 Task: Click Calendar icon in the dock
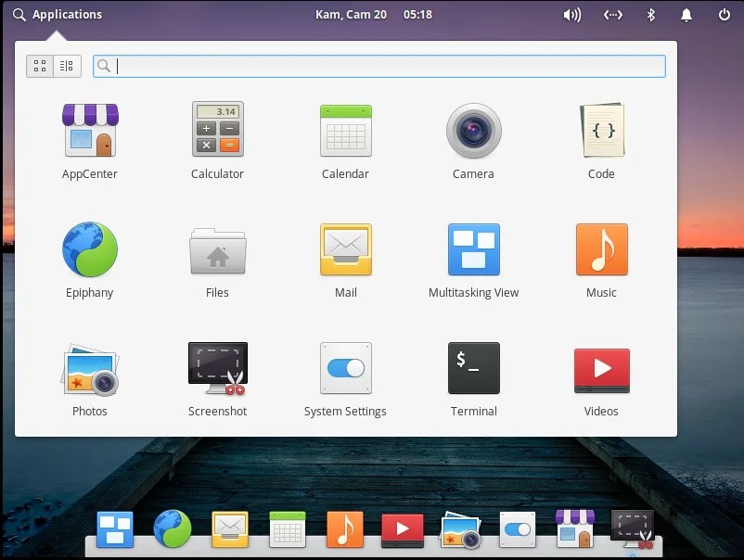pyautogui.click(x=288, y=529)
